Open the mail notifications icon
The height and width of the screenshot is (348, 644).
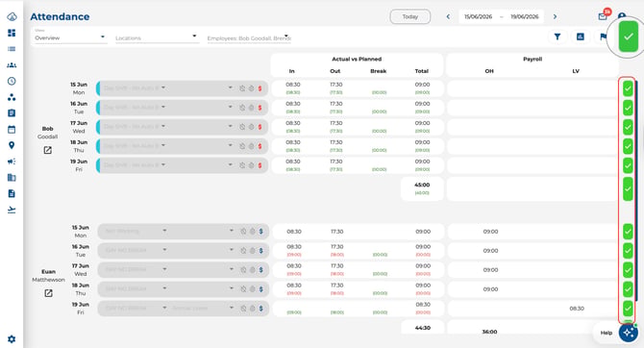603,16
